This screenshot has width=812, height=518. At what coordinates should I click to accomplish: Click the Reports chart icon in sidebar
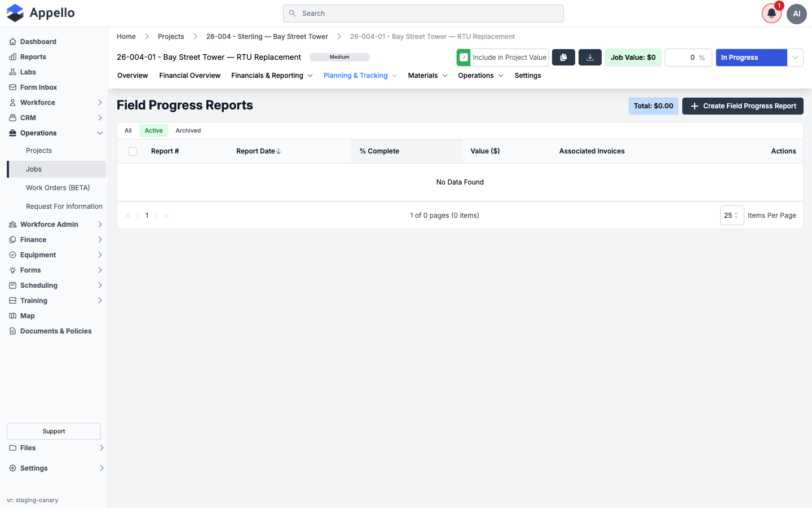[12, 57]
